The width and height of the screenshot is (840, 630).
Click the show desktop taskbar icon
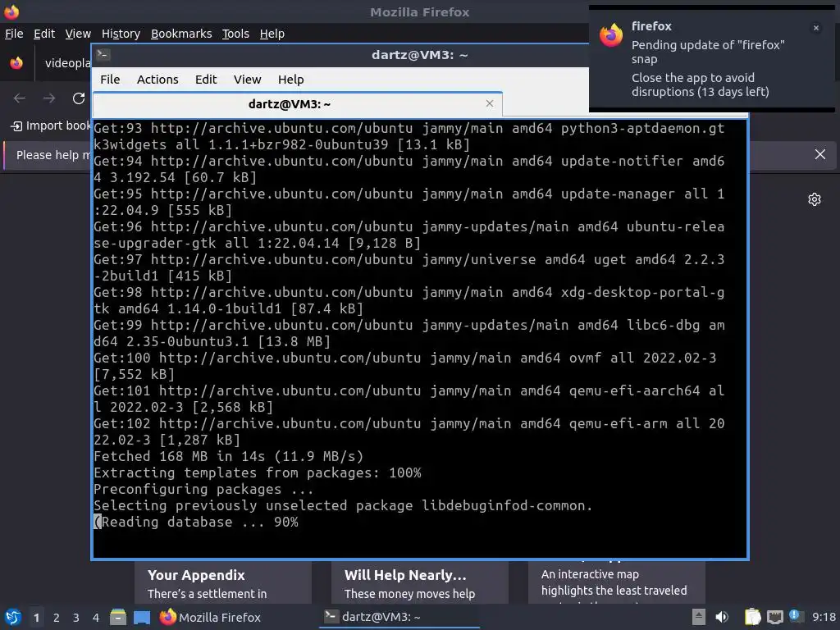point(142,617)
